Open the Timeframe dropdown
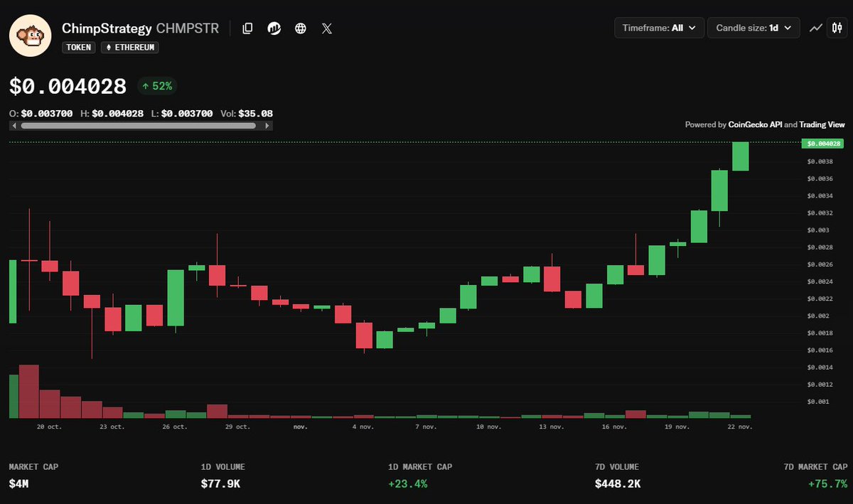The width and height of the screenshot is (853, 504). (660, 28)
